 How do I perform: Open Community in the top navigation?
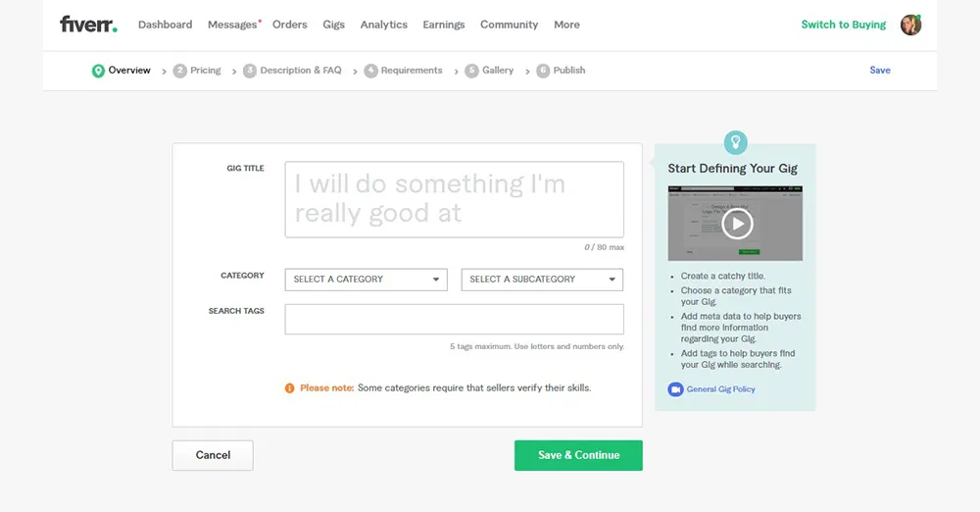coord(510,25)
